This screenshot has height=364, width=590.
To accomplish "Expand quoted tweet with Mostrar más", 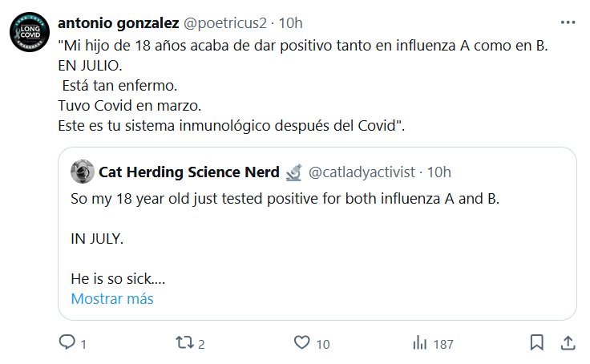I will point(111,299).
